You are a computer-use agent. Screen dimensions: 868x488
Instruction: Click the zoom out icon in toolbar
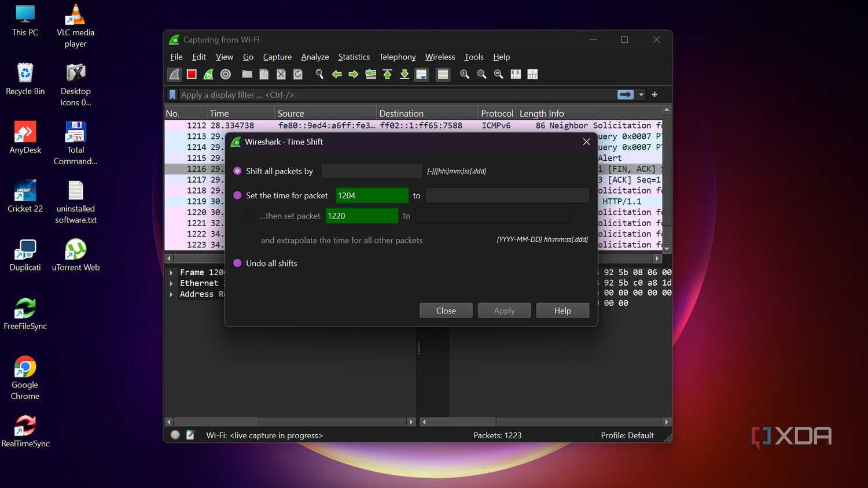[481, 74]
